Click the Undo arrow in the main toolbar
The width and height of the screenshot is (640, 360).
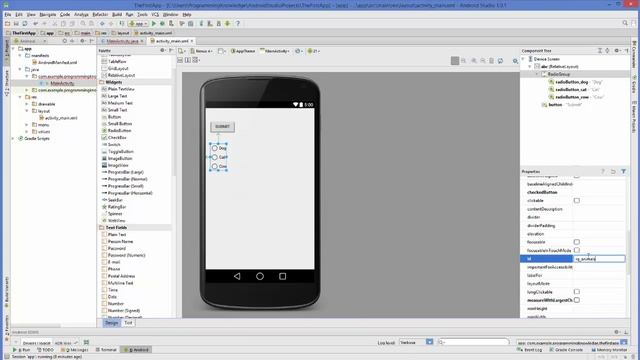[x=36, y=24]
